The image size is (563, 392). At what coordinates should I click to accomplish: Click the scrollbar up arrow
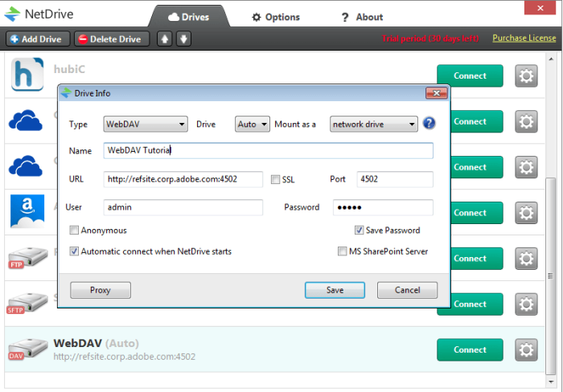coord(551,59)
